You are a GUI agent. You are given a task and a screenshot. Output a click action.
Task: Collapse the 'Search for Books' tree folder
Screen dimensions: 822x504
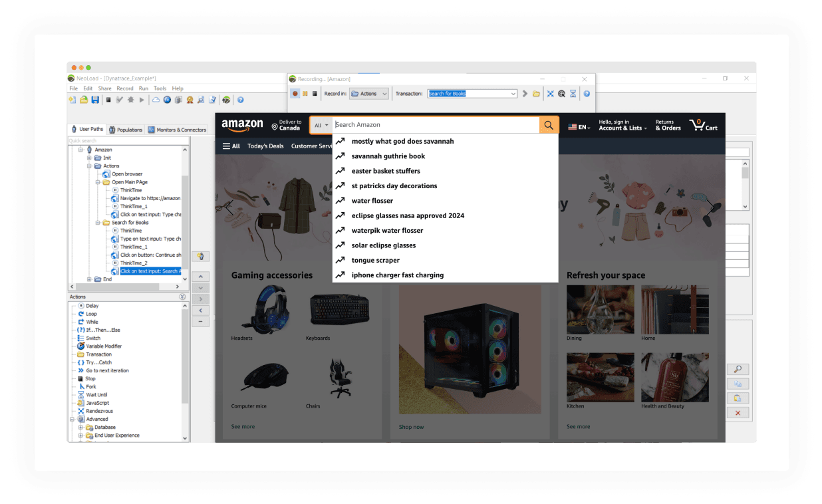[x=98, y=222]
